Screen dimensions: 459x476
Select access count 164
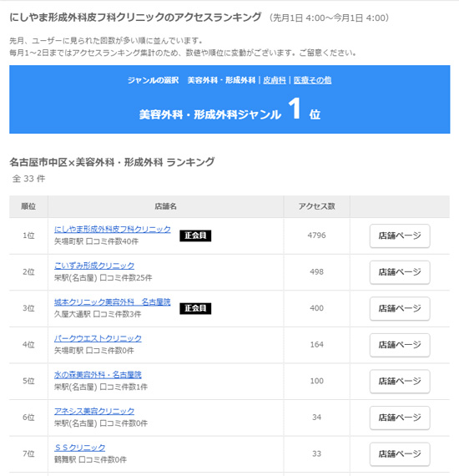317,345
